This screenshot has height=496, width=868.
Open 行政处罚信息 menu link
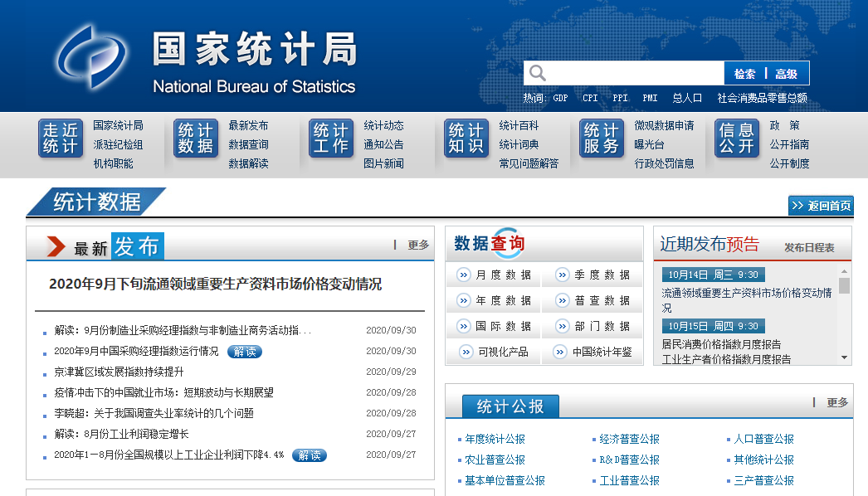pos(665,163)
